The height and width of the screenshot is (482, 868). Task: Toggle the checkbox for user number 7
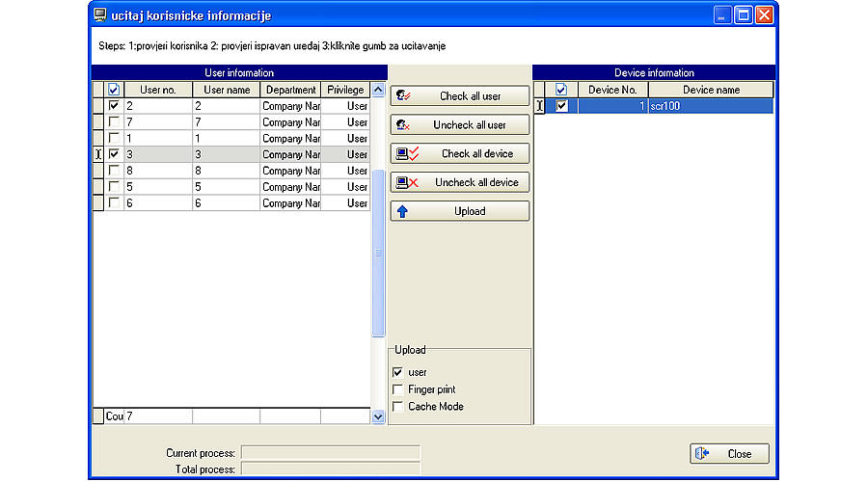click(115, 122)
